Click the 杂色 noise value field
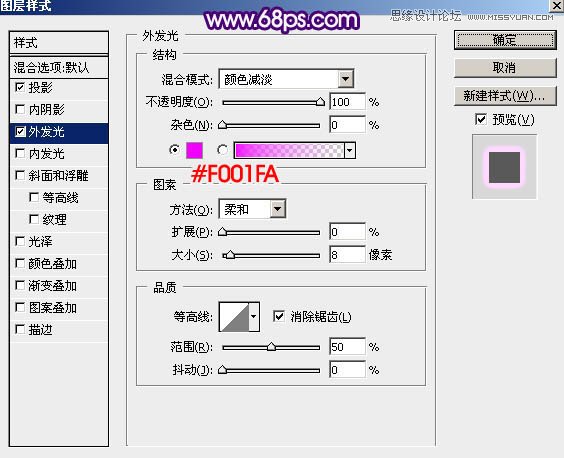 347,125
